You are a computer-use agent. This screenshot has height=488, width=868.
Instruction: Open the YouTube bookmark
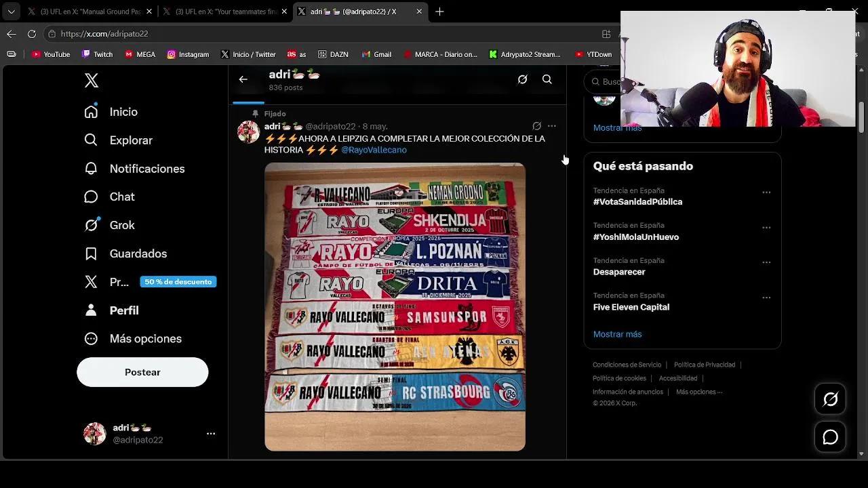pyautogui.click(x=51, y=54)
